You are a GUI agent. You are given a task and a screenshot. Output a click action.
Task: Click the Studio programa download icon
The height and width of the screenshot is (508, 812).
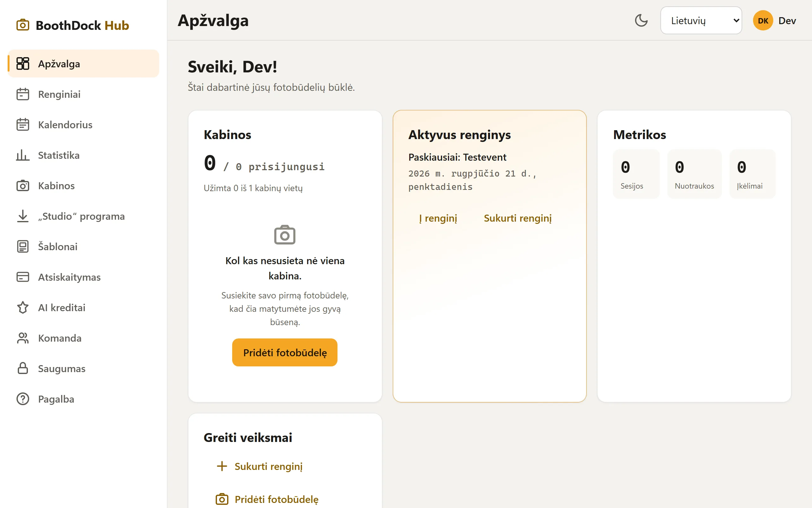23,216
